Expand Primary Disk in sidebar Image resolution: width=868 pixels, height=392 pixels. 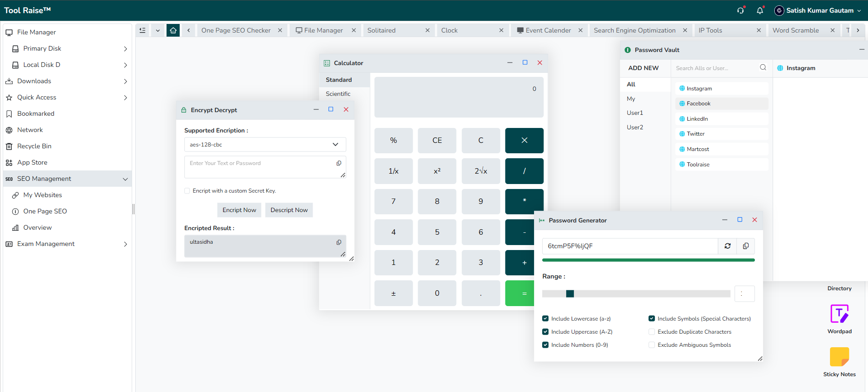(125, 48)
